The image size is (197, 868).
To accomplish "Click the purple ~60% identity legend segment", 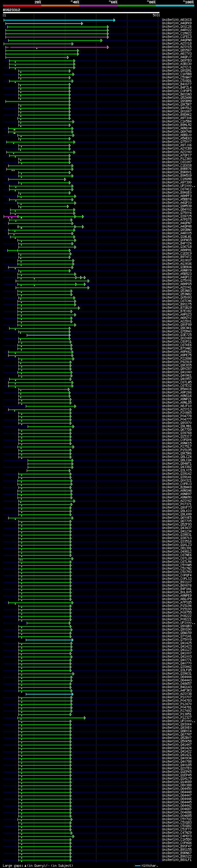I will click(x=99, y=6).
